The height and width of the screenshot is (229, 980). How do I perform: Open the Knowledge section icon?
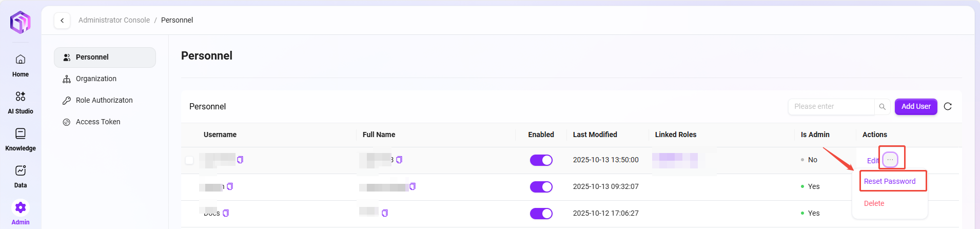pyautogui.click(x=21, y=133)
